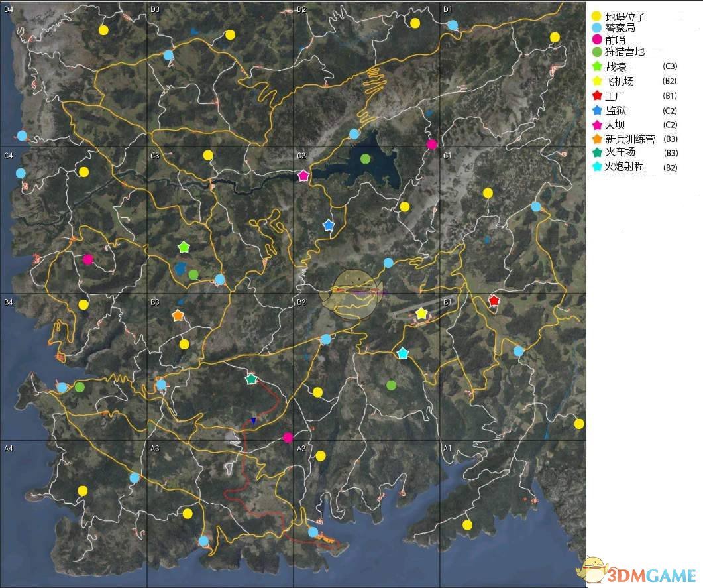Click the green hunting camp dot in sector B2

pos(391,385)
